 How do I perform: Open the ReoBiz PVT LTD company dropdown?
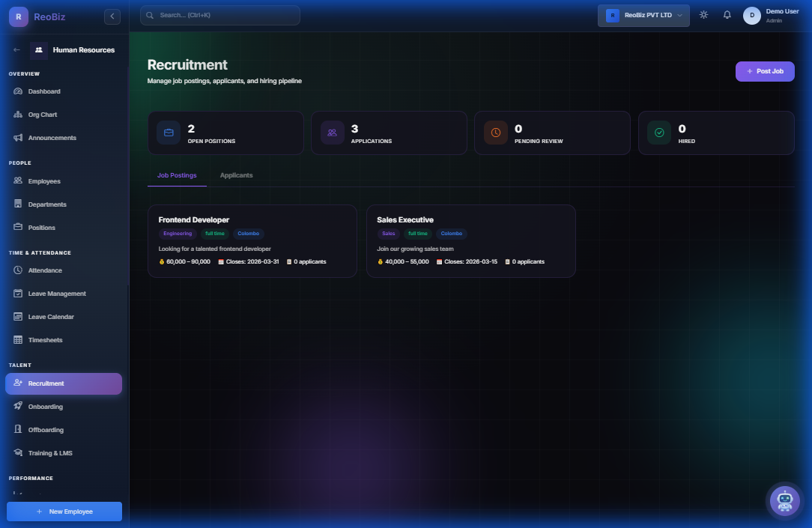tap(643, 16)
